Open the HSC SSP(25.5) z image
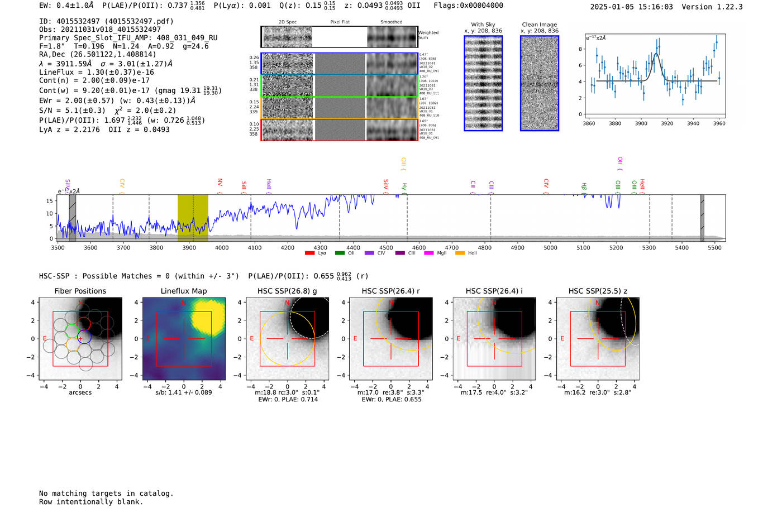 coord(598,339)
